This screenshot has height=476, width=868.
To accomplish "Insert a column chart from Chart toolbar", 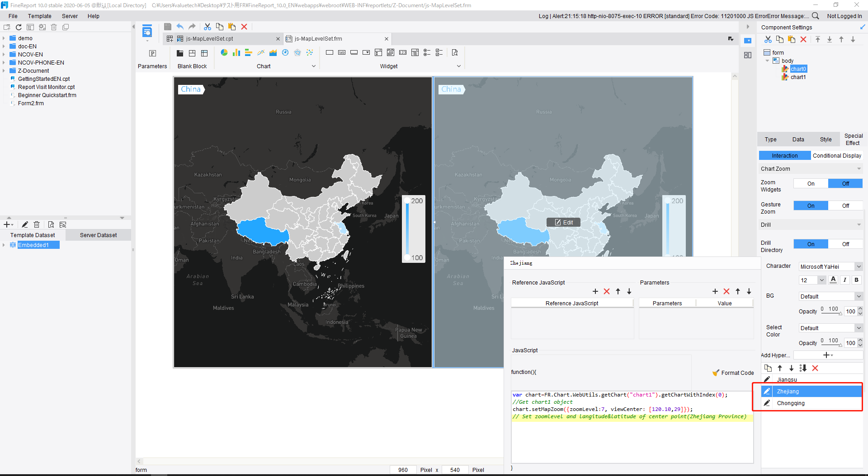I will pos(236,53).
